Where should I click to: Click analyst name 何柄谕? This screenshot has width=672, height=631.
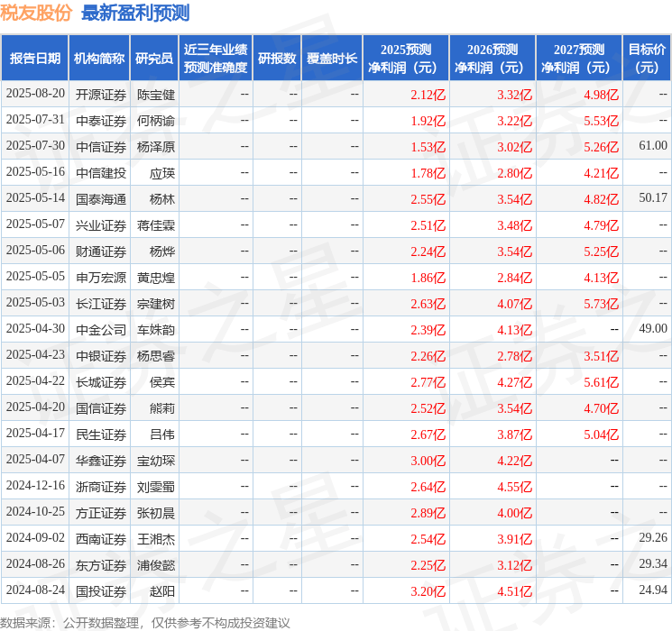tap(156, 120)
